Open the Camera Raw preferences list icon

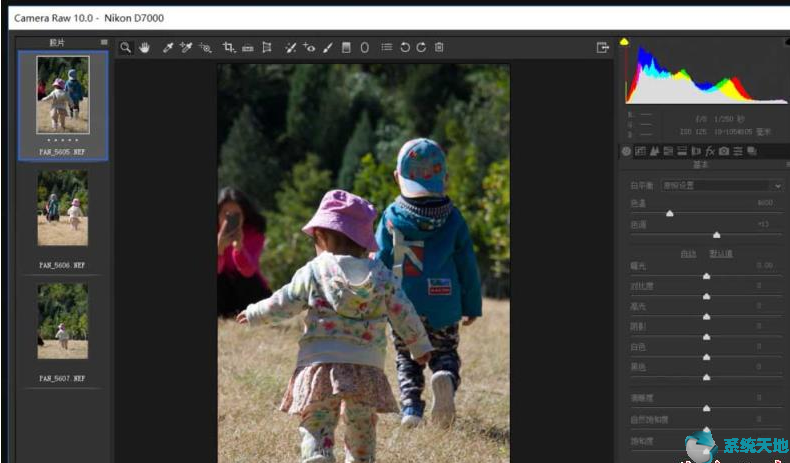(386, 47)
